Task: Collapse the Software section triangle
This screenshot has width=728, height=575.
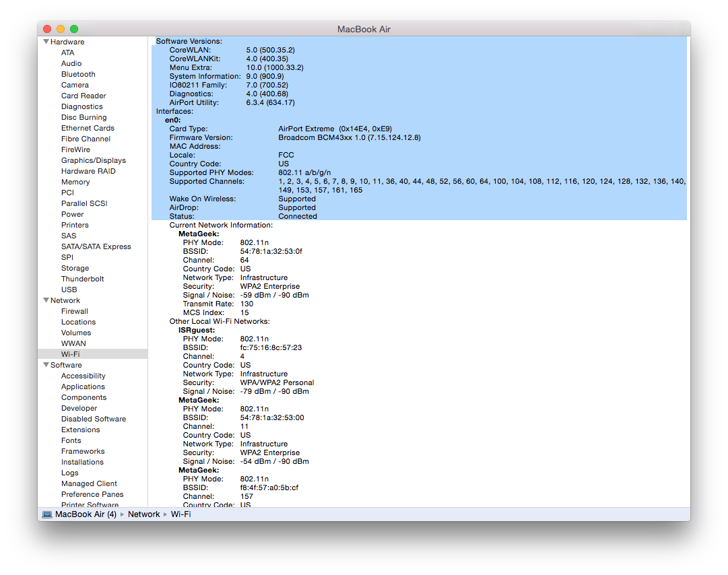Action: point(46,365)
